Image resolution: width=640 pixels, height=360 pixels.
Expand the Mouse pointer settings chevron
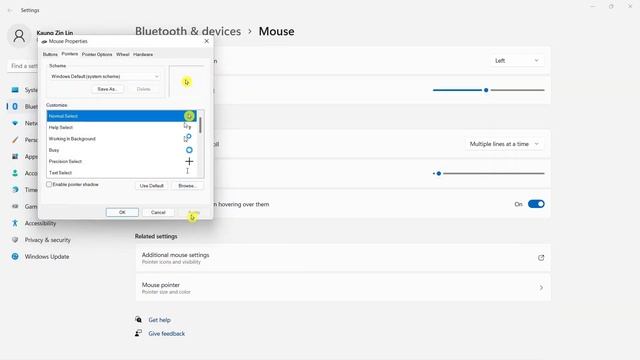pyautogui.click(x=541, y=288)
